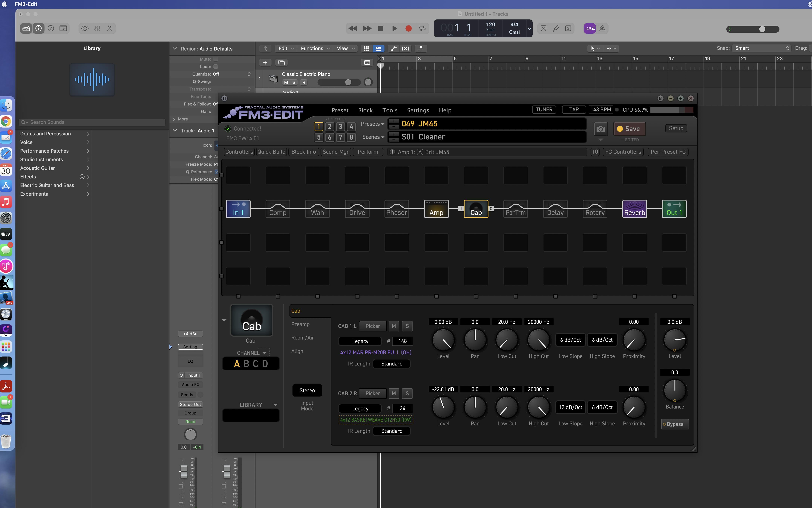Open Logic scissors Editors icon
The width and height of the screenshot is (812, 508).
click(110, 29)
